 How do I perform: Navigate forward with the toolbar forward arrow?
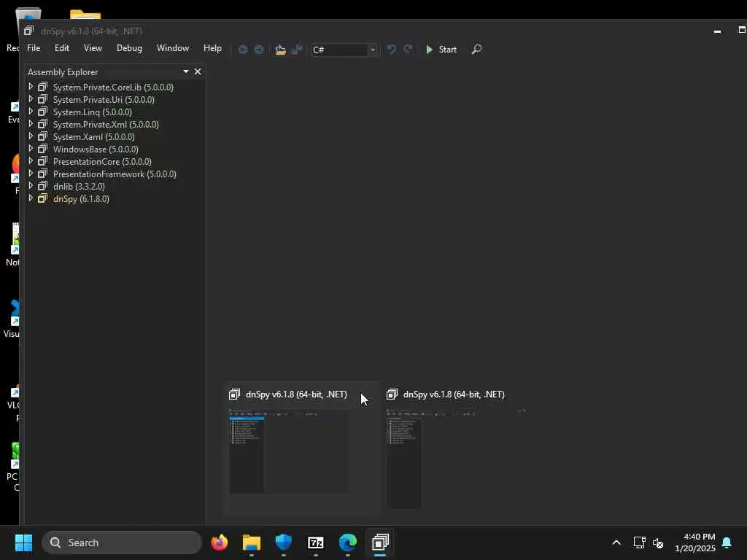(x=259, y=50)
